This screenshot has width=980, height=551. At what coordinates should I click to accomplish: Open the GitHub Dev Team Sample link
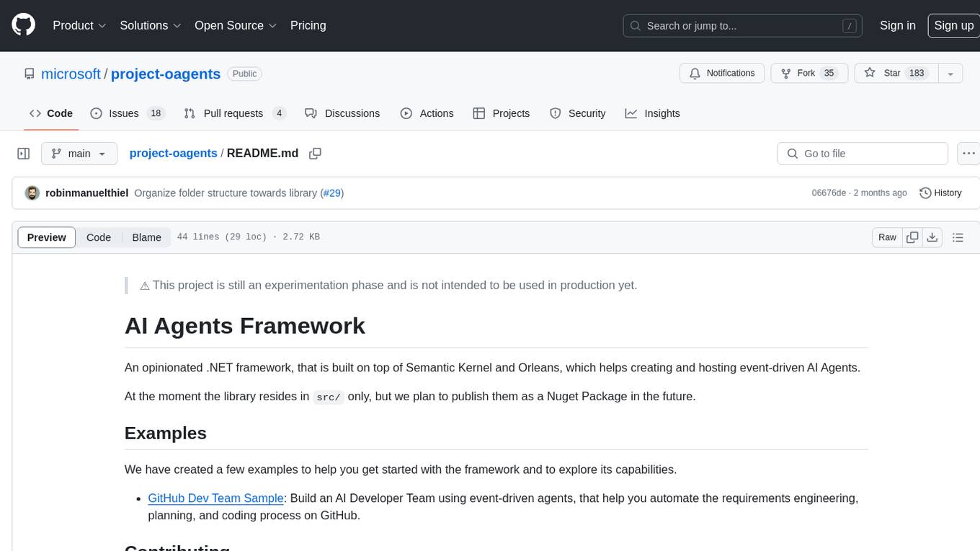(x=215, y=498)
